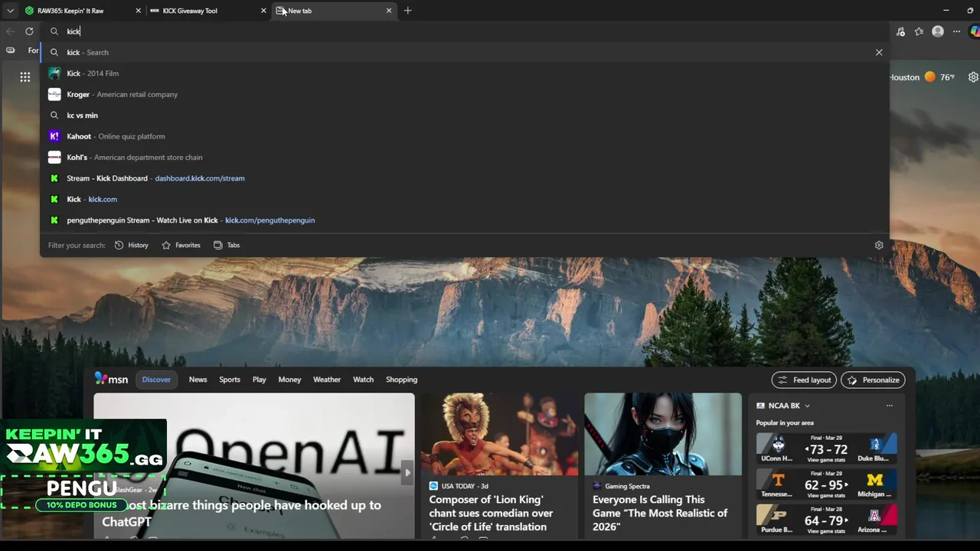Viewport: 980px width, 551px height.
Task: Open the Lion King chant article
Action: (499, 465)
